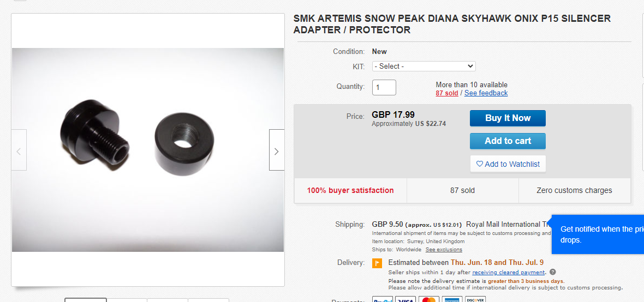Click the Mastercard payment icon

click(x=429, y=299)
